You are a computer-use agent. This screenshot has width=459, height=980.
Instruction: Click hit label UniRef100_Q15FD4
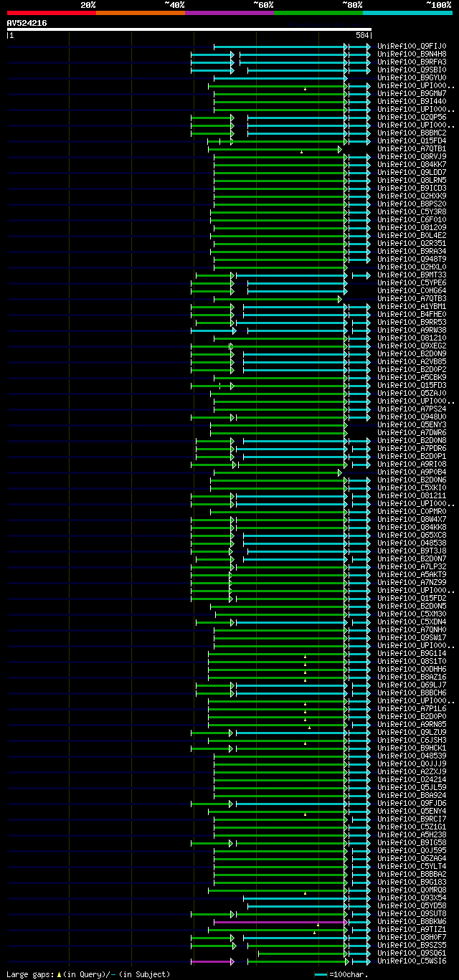point(411,141)
